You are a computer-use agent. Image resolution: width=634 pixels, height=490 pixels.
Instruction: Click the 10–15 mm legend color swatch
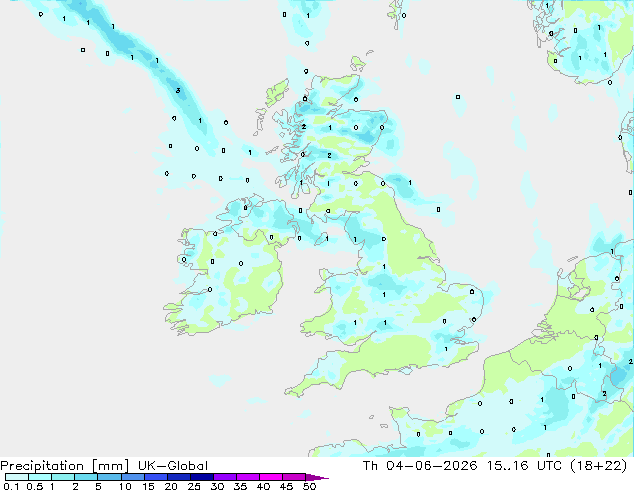133,477
